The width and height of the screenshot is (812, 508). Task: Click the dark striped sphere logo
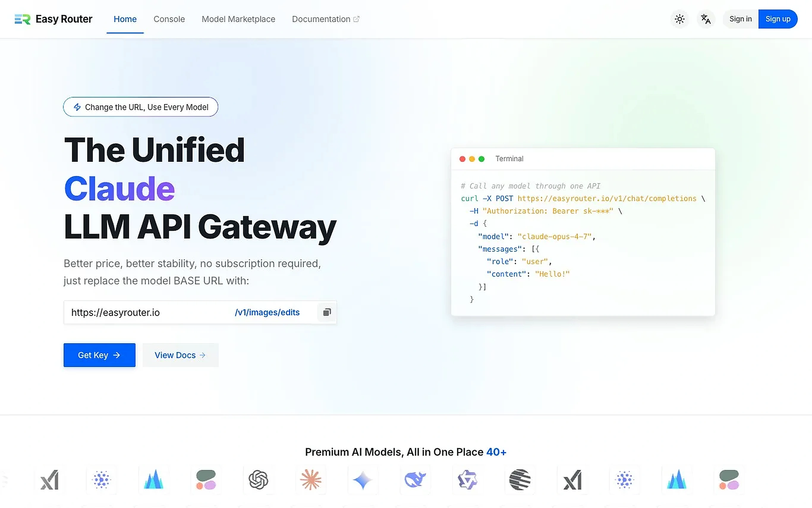[x=520, y=479]
